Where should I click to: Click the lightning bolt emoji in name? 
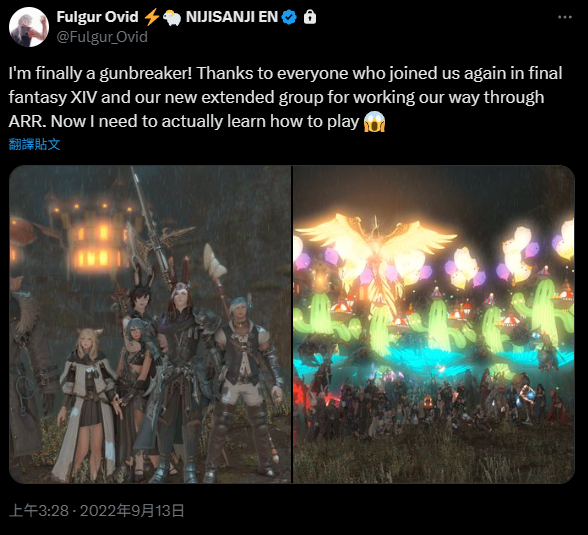[x=151, y=17]
